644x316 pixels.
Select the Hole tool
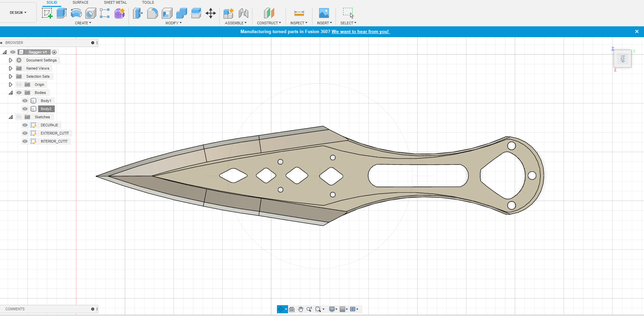91,13
